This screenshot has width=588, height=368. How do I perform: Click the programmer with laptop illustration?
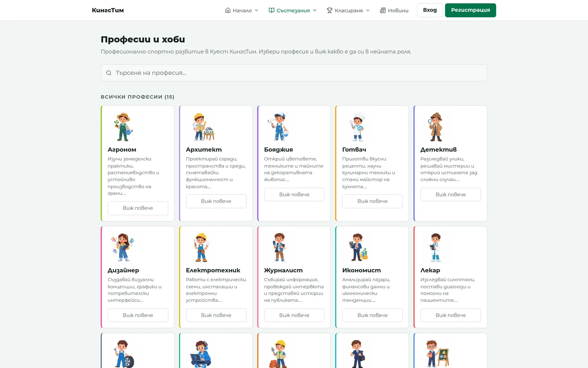pyautogui.click(x=201, y=354)
